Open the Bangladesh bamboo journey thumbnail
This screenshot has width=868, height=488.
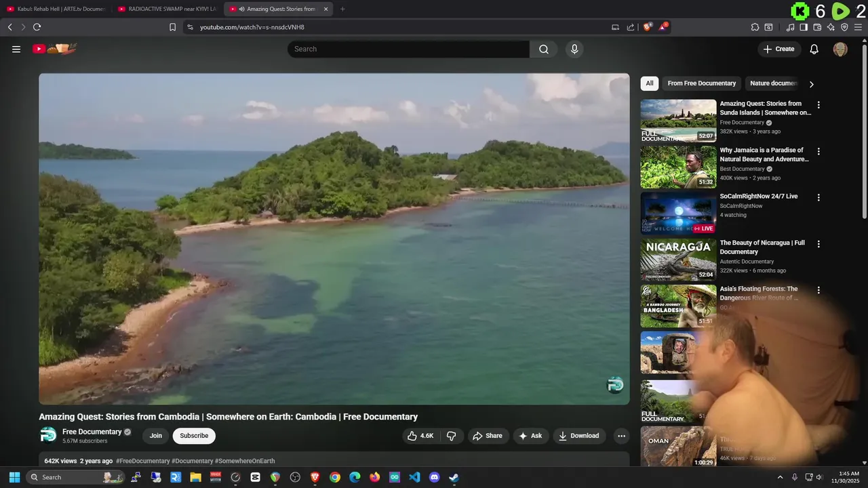(x=678, y=306)
